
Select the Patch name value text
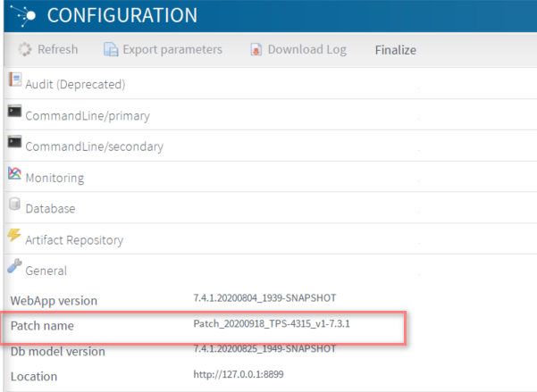(x=271, y=323)
